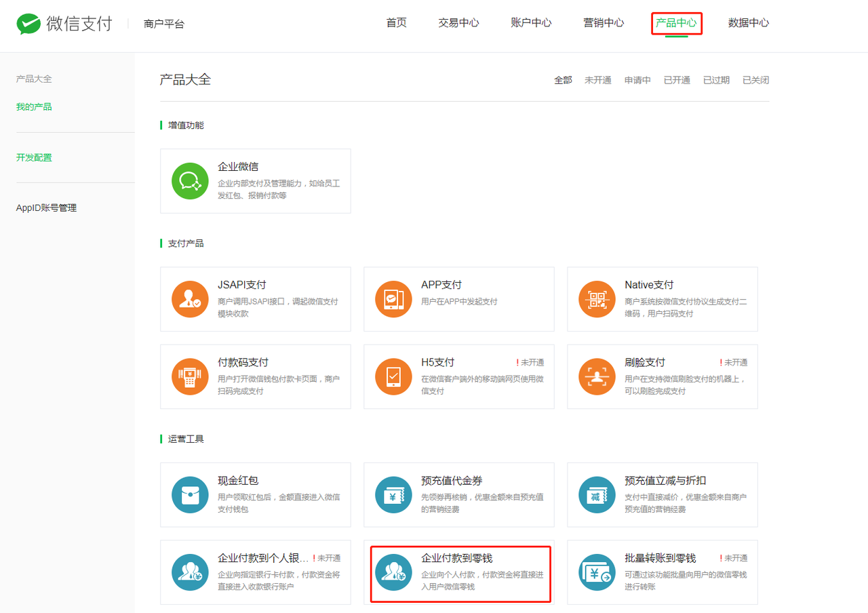Viewport: 868px width, 613px height.
Task: Open AppID账号管理 in the sidebar
Action: pyautogui.click(x=46, y=208)
